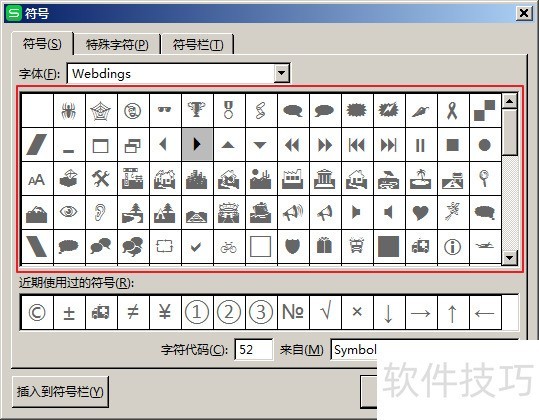
Task: Select the spider symbol in the grid
Action: [69, 111]
